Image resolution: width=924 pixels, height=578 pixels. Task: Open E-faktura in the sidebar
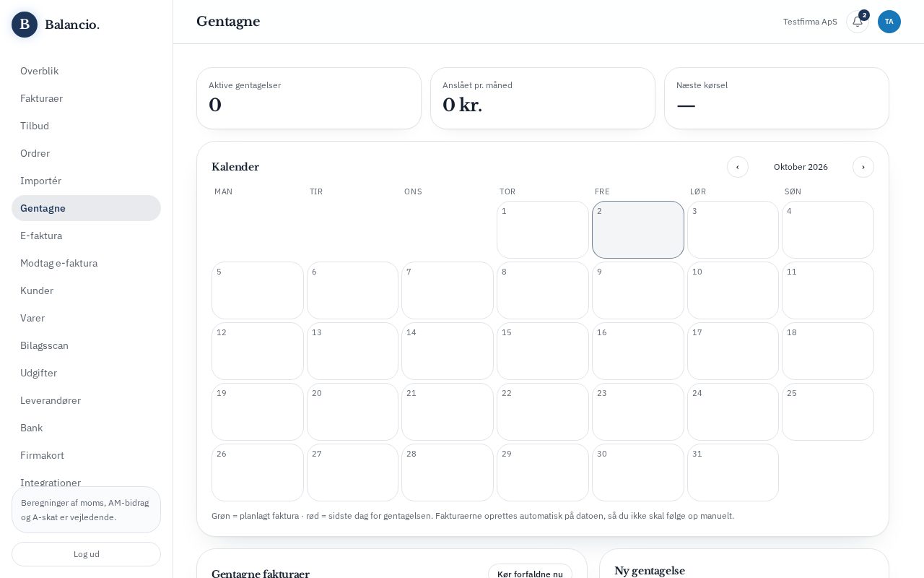(86, 236)
